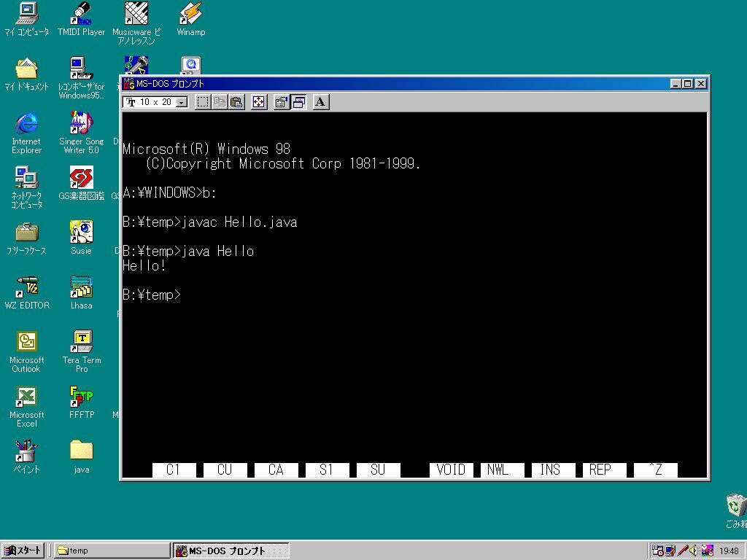This screenshot has height=560, width=747.
Task: Select the ブリーフケース briefcase icon
Action: 27,238
